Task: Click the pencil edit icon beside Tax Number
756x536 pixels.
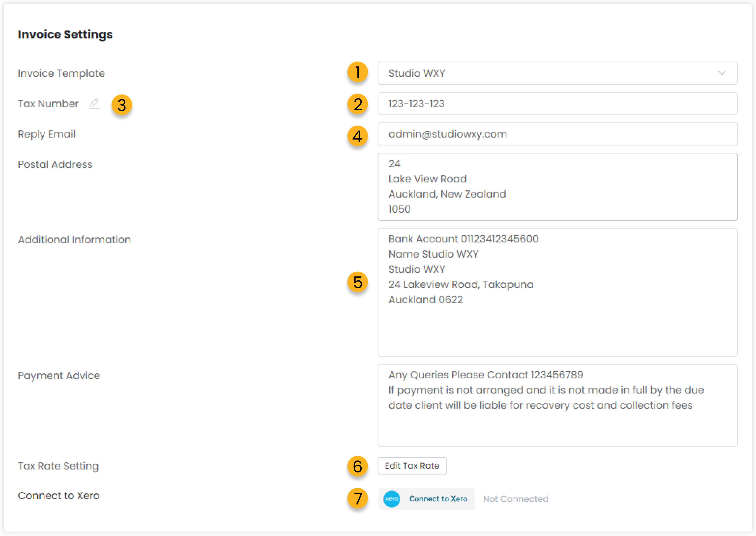Action: tap(94, 104)
